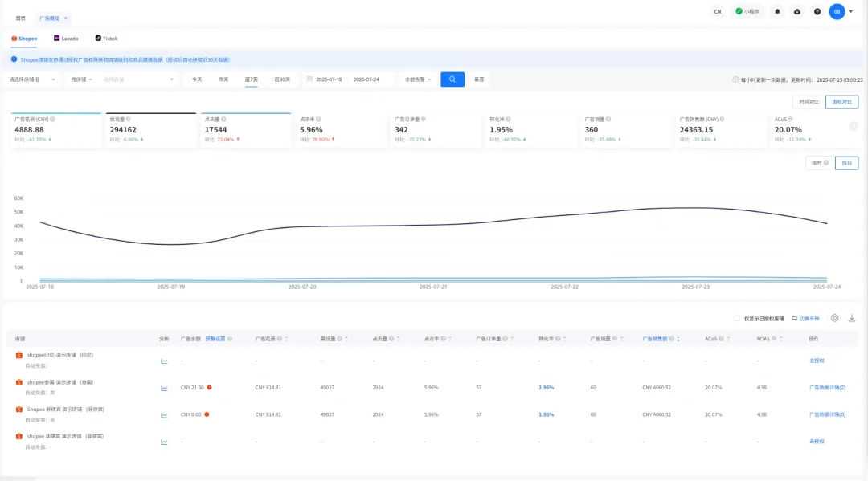This screenshot has height=481, width=868.
Task: Click the 重置 reset button
Action: point(479,79)
